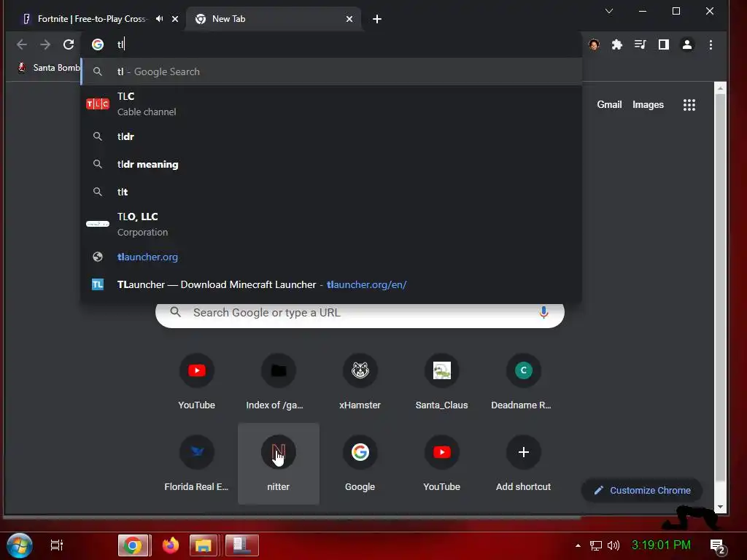The image size is (747, 560).
Task: Open Chrome from the taskbar
Action: click(133, 545)
